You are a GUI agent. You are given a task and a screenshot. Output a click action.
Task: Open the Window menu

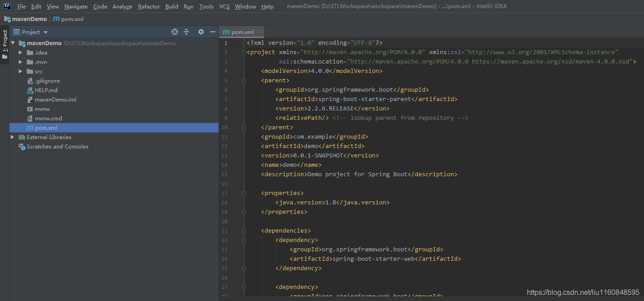click(245, 7)
